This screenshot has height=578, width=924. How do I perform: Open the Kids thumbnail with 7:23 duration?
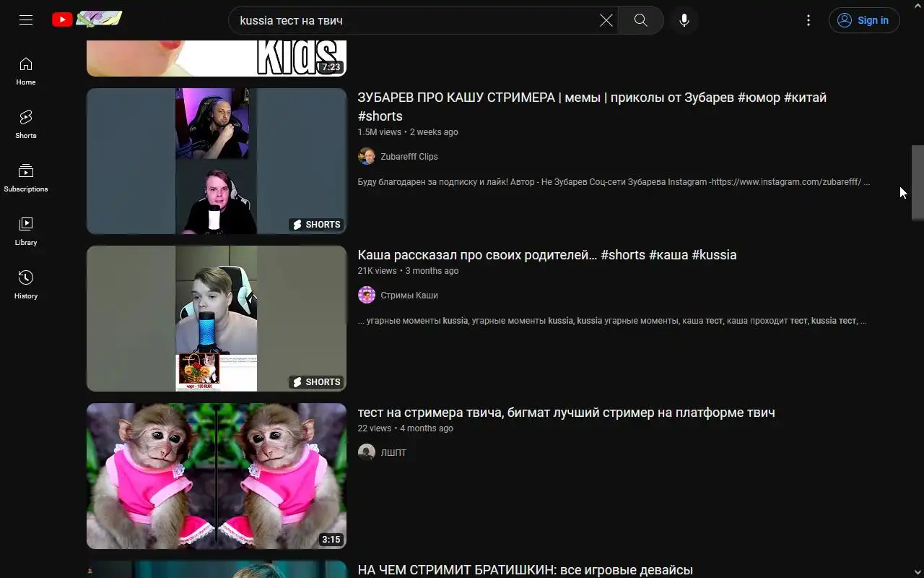coord(217,58)
